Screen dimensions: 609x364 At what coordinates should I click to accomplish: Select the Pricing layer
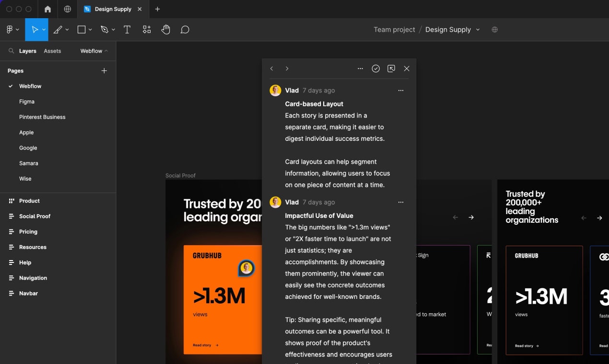pos(28,232)
